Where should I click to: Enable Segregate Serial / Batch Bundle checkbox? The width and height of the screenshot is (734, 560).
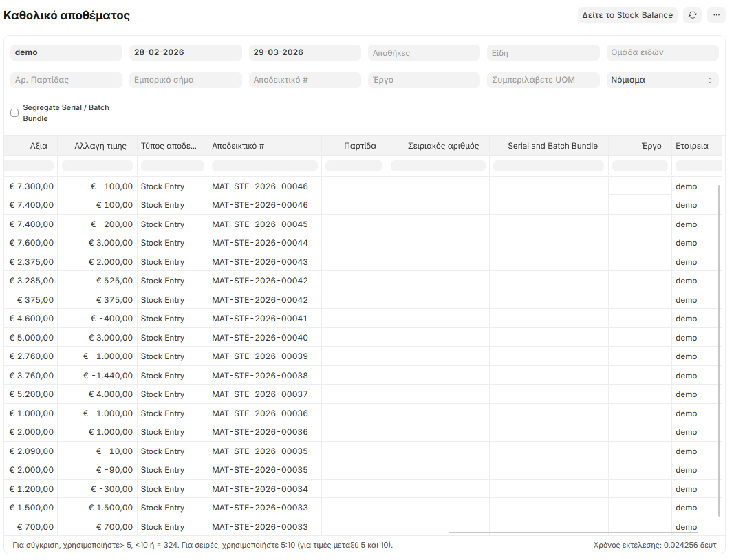coord(14,113)
